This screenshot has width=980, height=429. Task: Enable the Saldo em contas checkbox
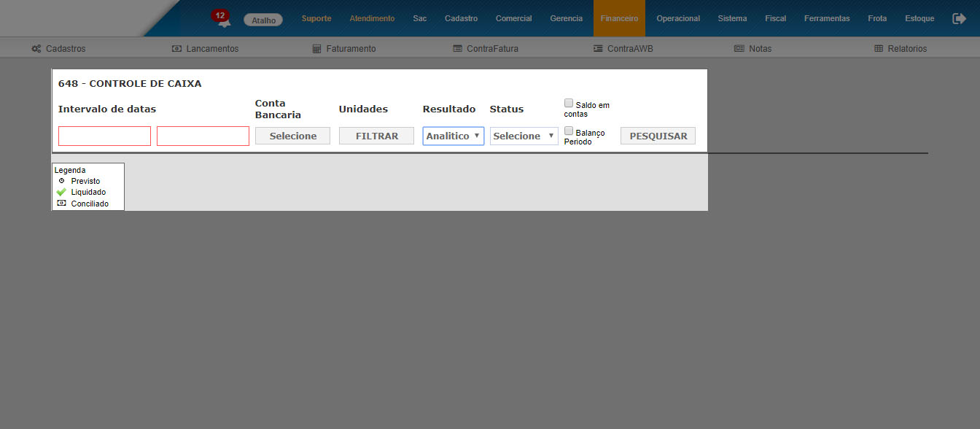pos(569,104)
